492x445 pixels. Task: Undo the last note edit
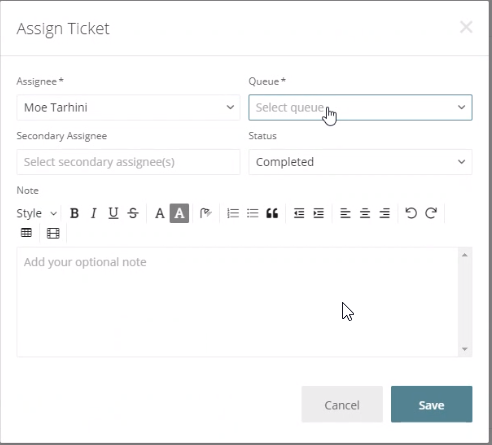(x=411, y=213)
